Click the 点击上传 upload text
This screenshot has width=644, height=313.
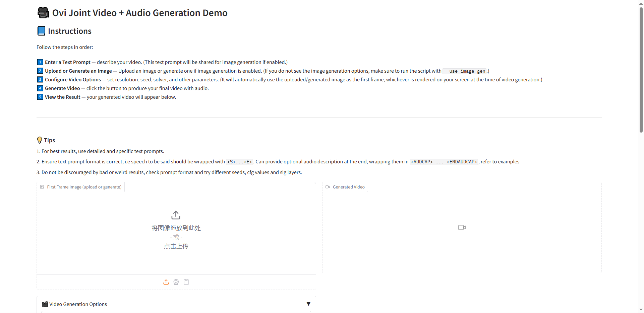point(176,246)
